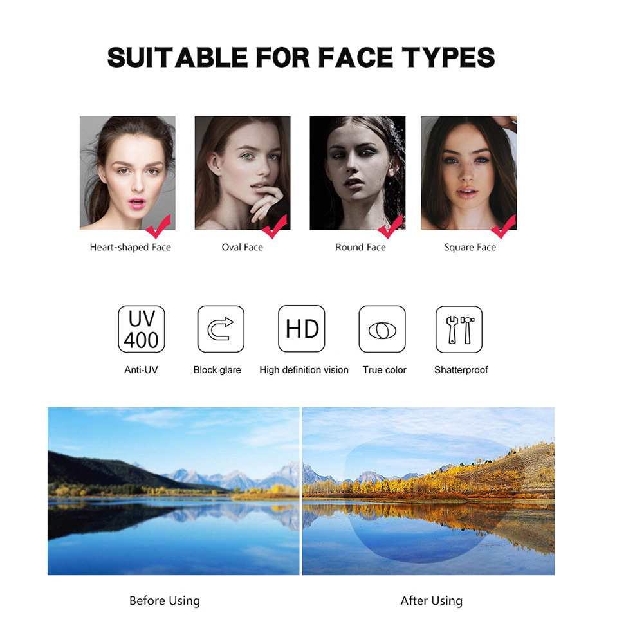
Task: Click the After Using landscape image
Action: 428,492
